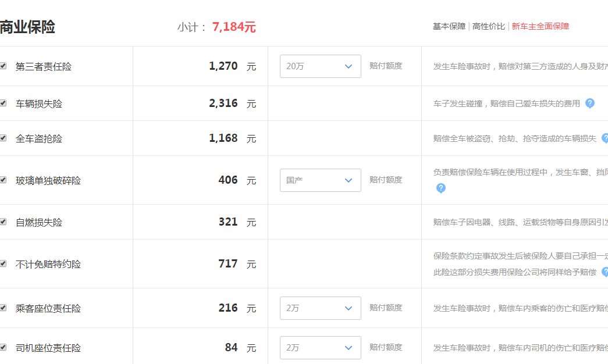Click the 全车盗抢险 label
Viewport: 608px width, 364px height.
[39, 139]
